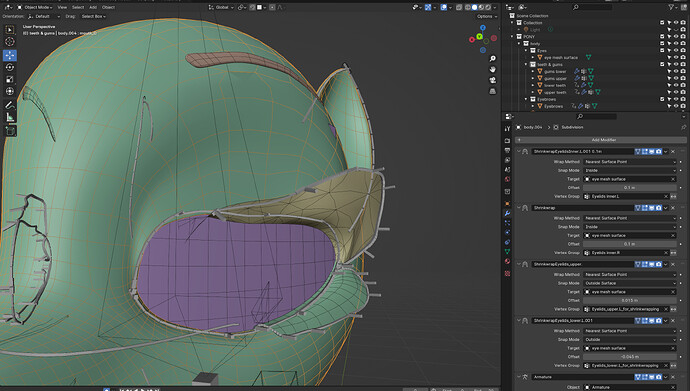
Task: Hide gums lower in the viewport
Action: (676, 71)
